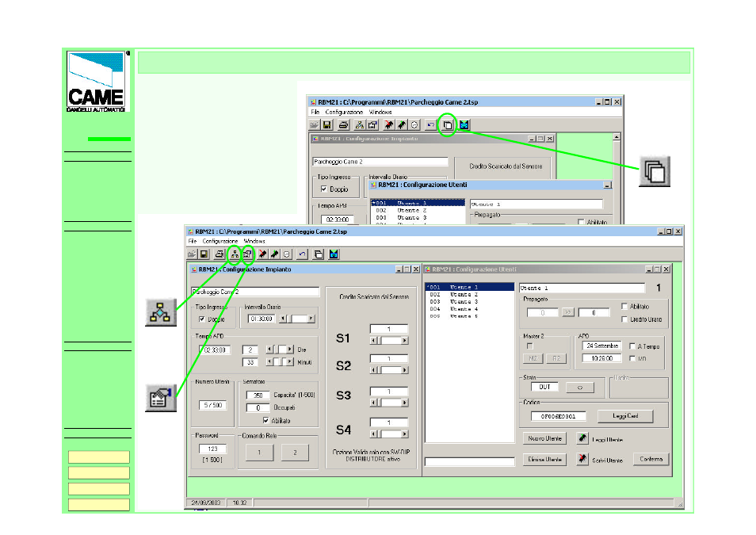Red-arrow pin icon in upper RBM21 toolbar
The width and height of the screenshot is (756, 535).
point(388,125)
